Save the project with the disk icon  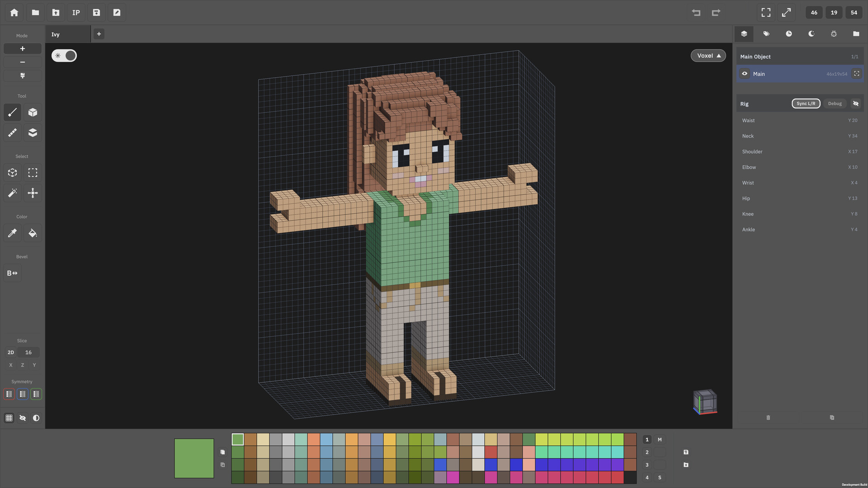[x=96, y=13]
